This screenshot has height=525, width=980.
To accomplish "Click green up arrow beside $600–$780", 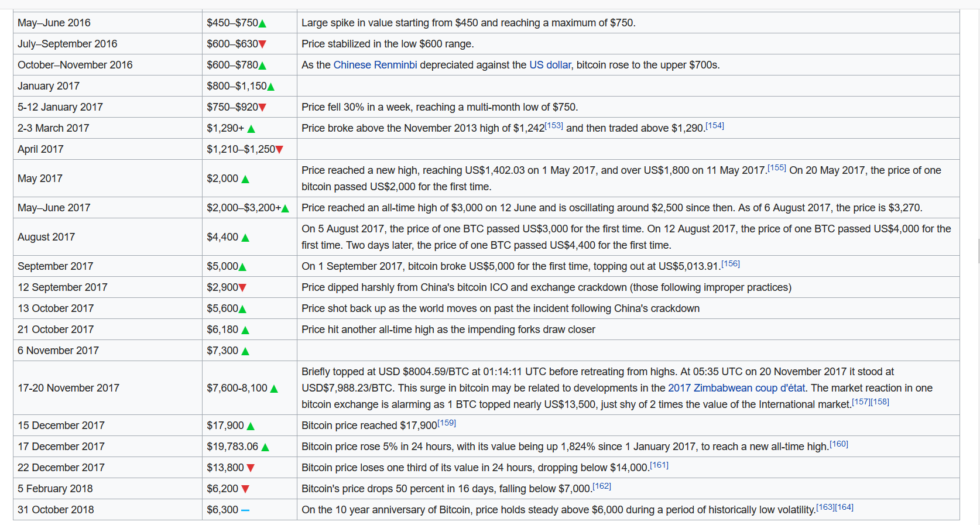I will coord(262,66).
